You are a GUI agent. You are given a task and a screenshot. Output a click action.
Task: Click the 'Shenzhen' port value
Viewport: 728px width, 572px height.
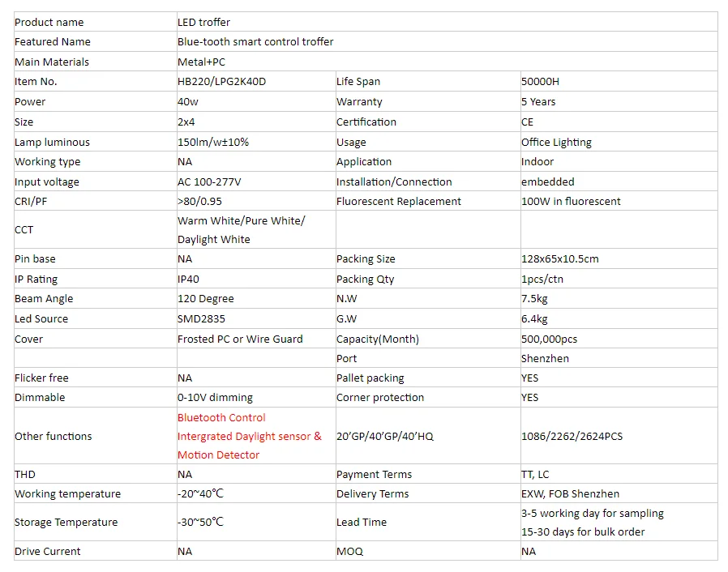click(545, 359)
